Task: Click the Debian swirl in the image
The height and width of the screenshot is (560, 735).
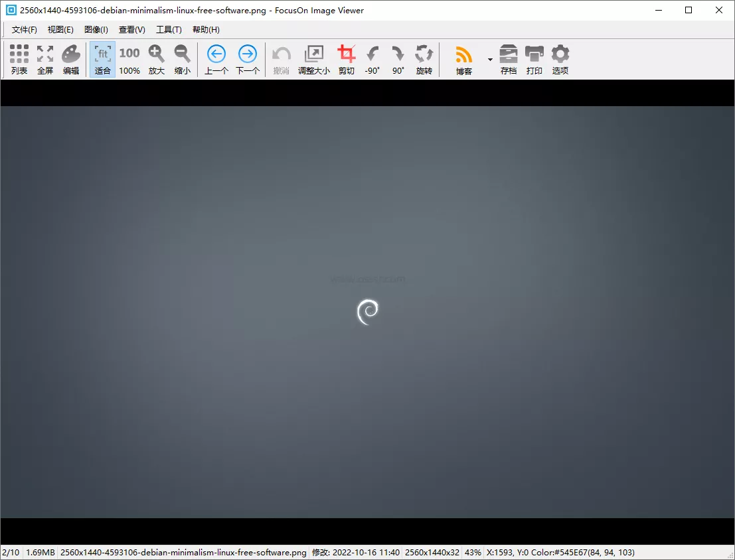Action: (x=368, y=312)
